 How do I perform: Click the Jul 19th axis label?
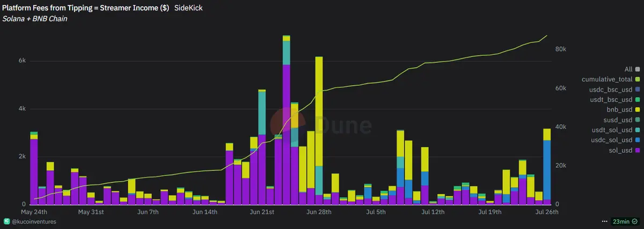tap(490, 212)
